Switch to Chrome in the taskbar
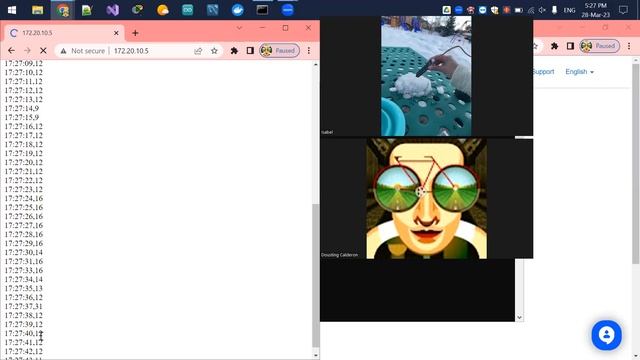The image size is (640, 360). click(62, 10)
